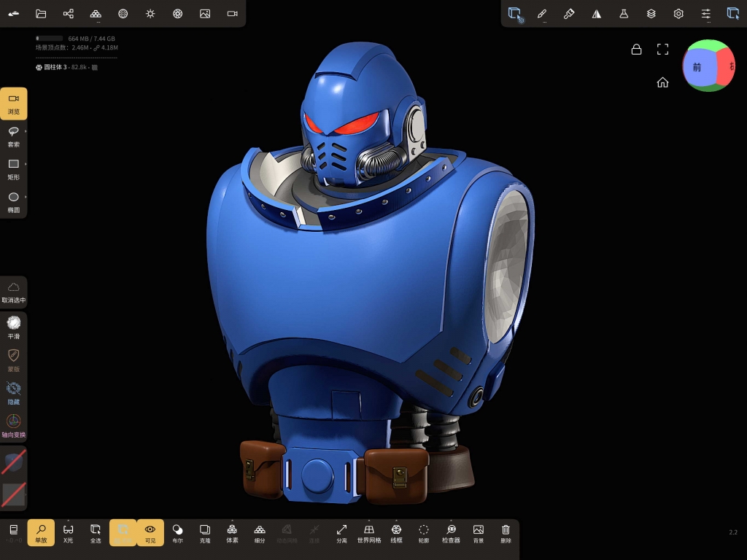Open the stroke pencil settings
The height and width of the screenshot is (560, 747).
click(x=542, y=14)
